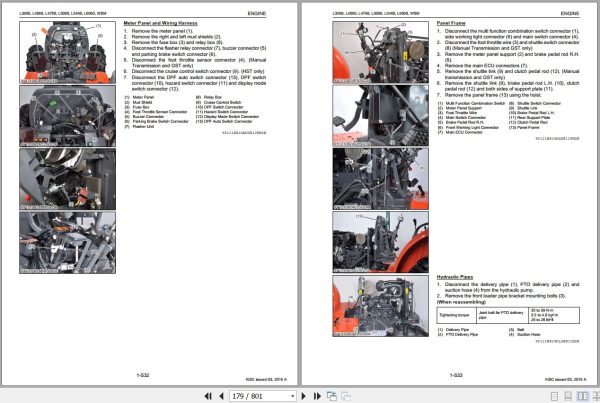Click the tractor rear photo beside Meter Panel heading

coord(67,52)
